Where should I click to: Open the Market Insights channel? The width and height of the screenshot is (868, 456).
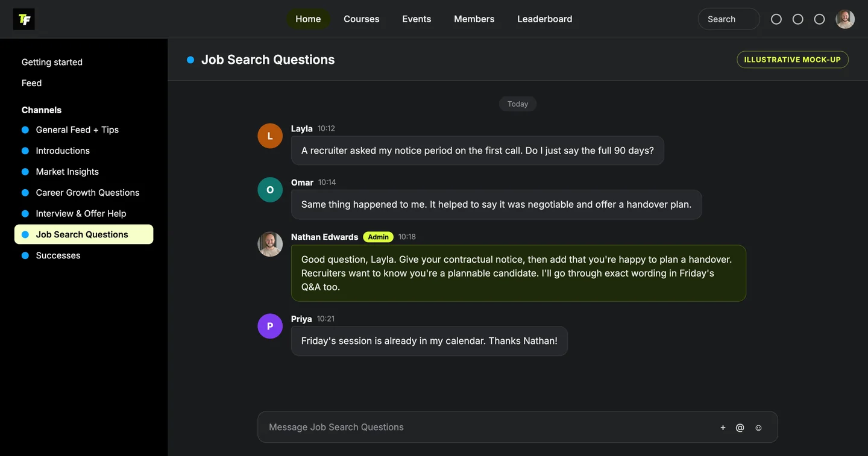click(84, 172)
